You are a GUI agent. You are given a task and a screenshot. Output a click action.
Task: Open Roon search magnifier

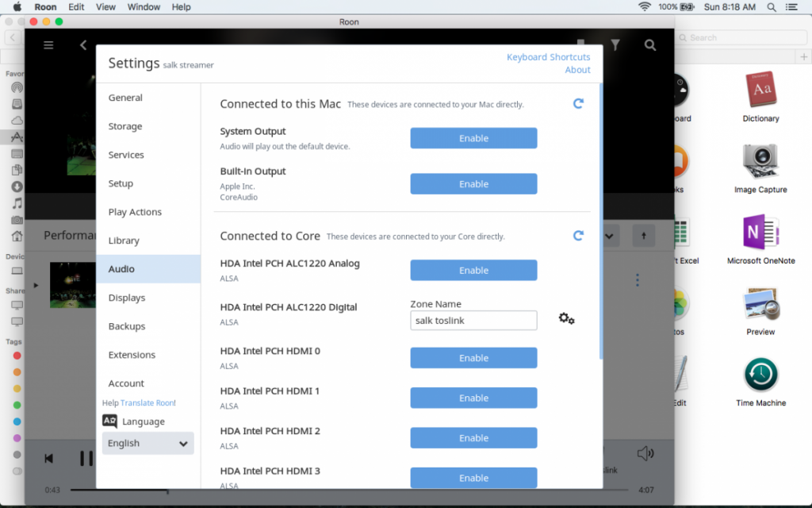click(x=650, y=45)
